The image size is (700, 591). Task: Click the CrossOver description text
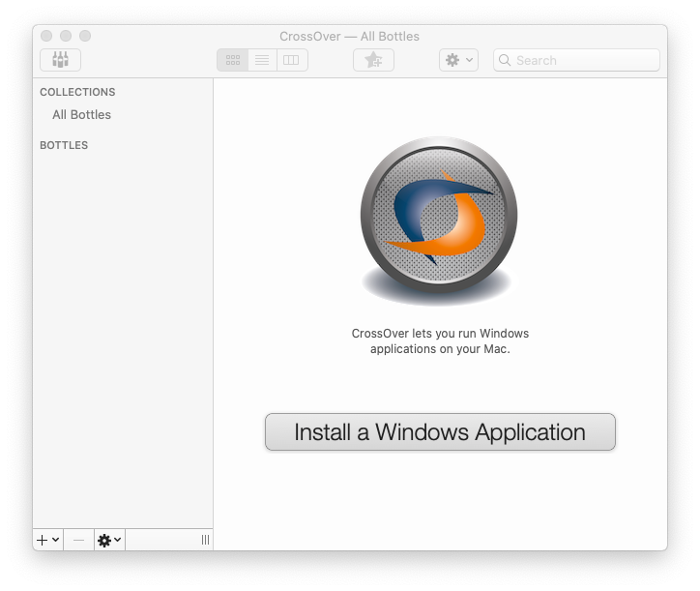440,340
